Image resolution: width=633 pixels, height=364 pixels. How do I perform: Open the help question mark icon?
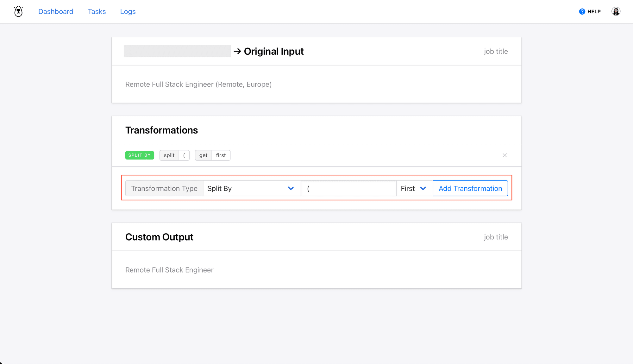[582, 11]
